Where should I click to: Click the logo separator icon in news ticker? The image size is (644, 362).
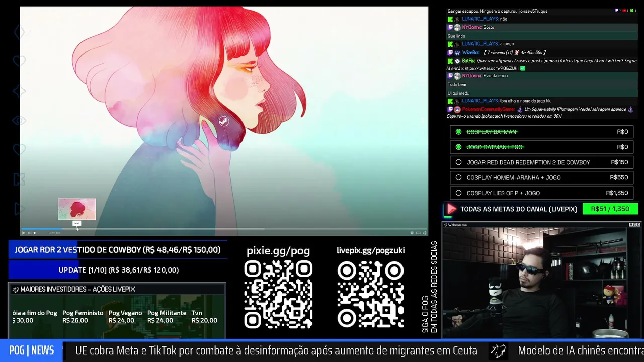[x=498, y=351]
